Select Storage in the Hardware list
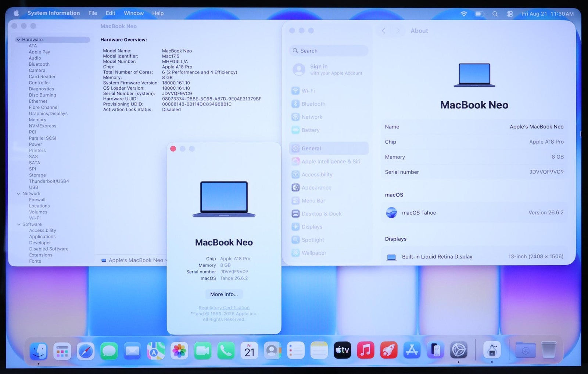 pos(37,175)
